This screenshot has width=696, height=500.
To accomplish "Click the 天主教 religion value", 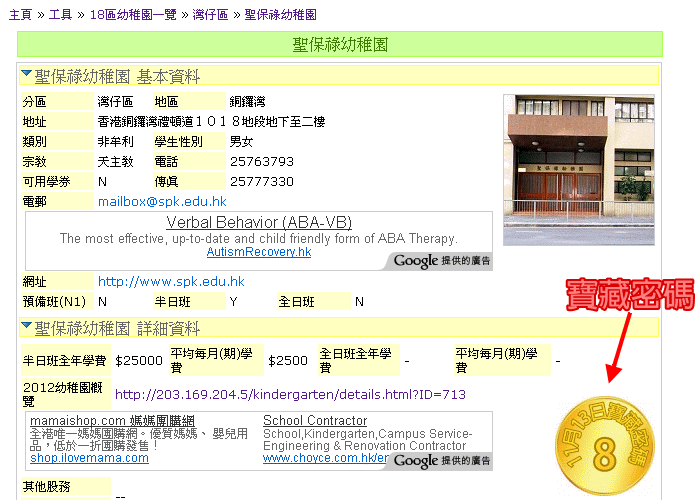I will point(115,162).
